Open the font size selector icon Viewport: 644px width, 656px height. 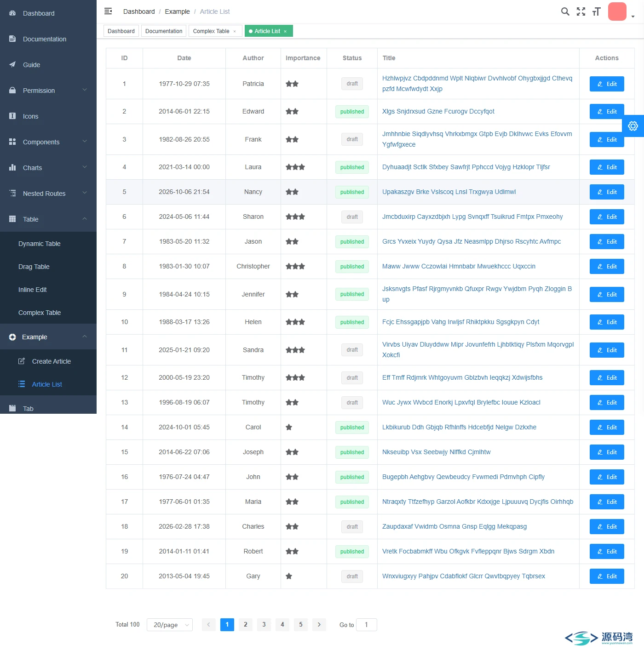coord(597,11)
